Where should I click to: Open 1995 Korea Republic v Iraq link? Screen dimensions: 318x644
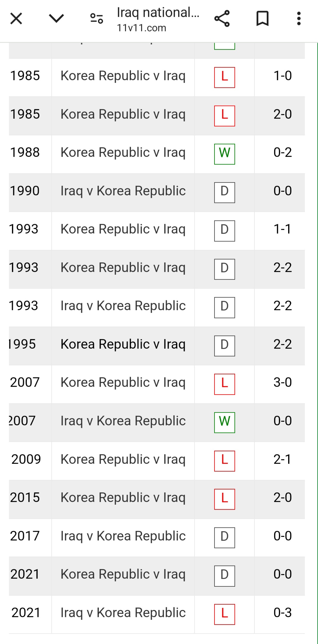(x=123, y=345)
